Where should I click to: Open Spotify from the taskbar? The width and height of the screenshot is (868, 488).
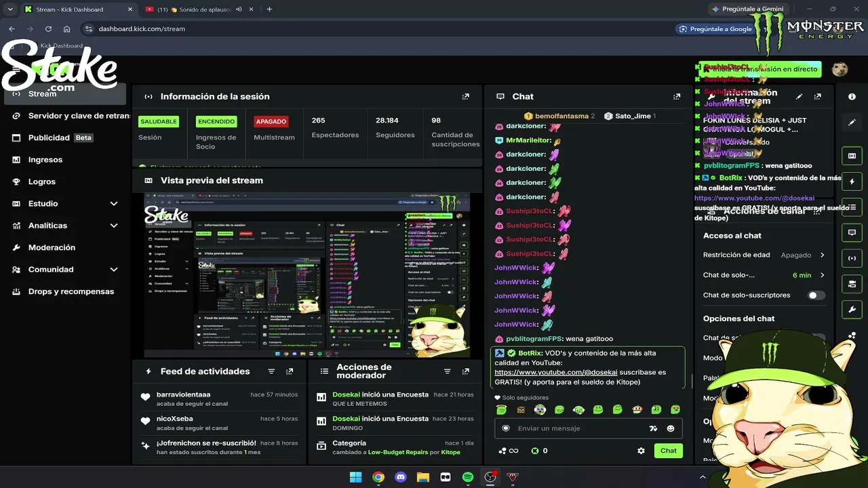pyautogui.click(x=468, y=477)
